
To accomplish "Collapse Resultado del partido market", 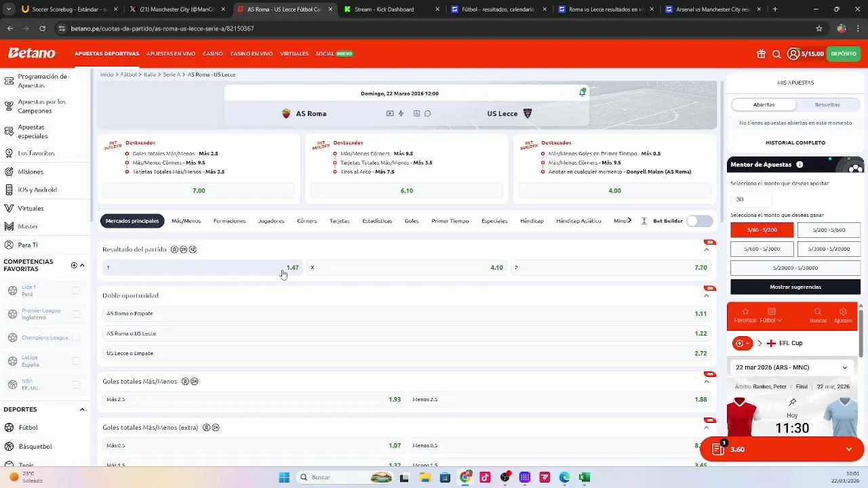I will [x=707, y=249].
